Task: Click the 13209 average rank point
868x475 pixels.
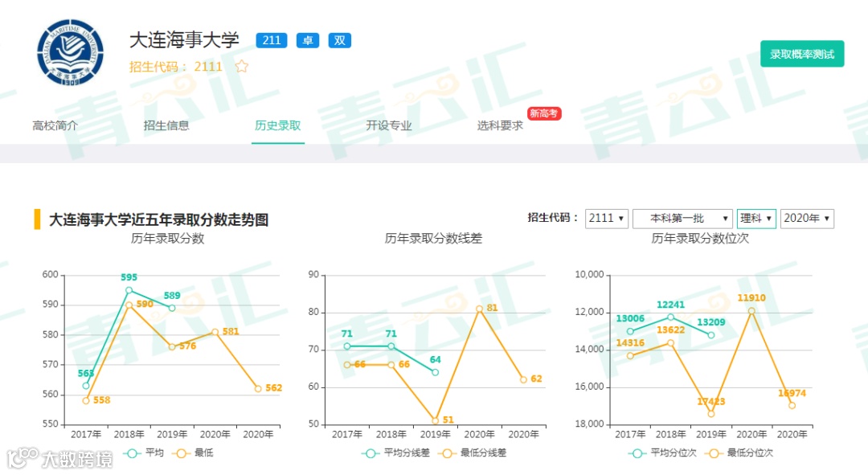Action: click(x=711, y=335)
